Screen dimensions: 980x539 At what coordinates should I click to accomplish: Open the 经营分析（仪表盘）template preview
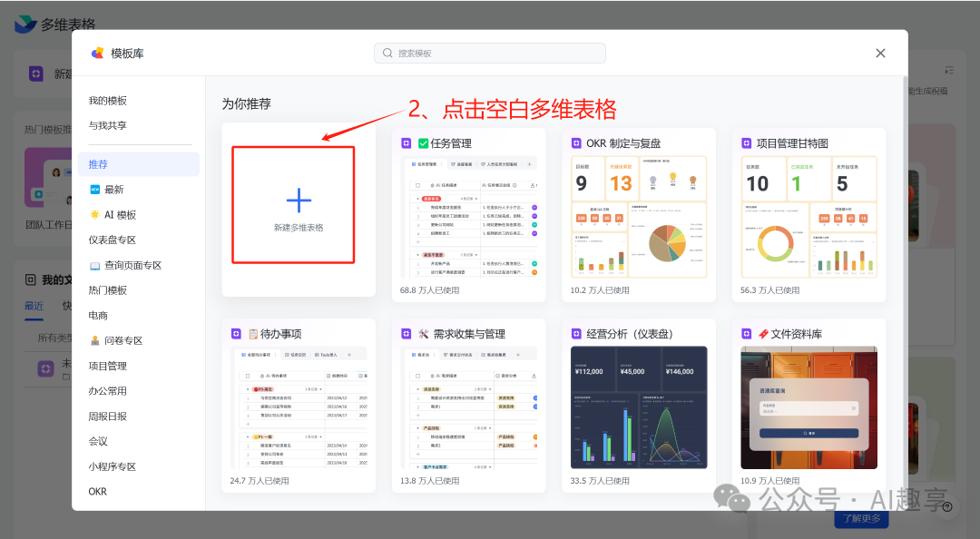[639, 407]
